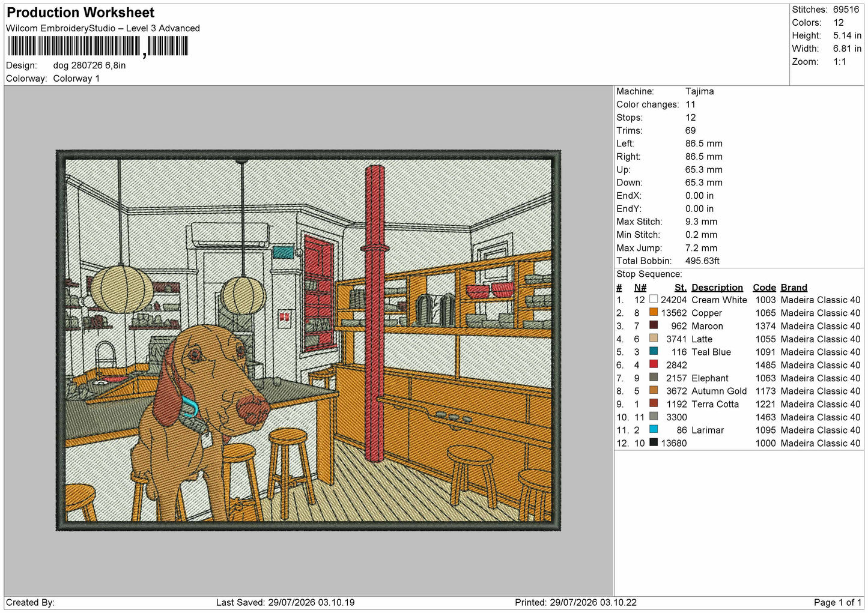
Task: Click the N# column header
Action: (640, 288)
